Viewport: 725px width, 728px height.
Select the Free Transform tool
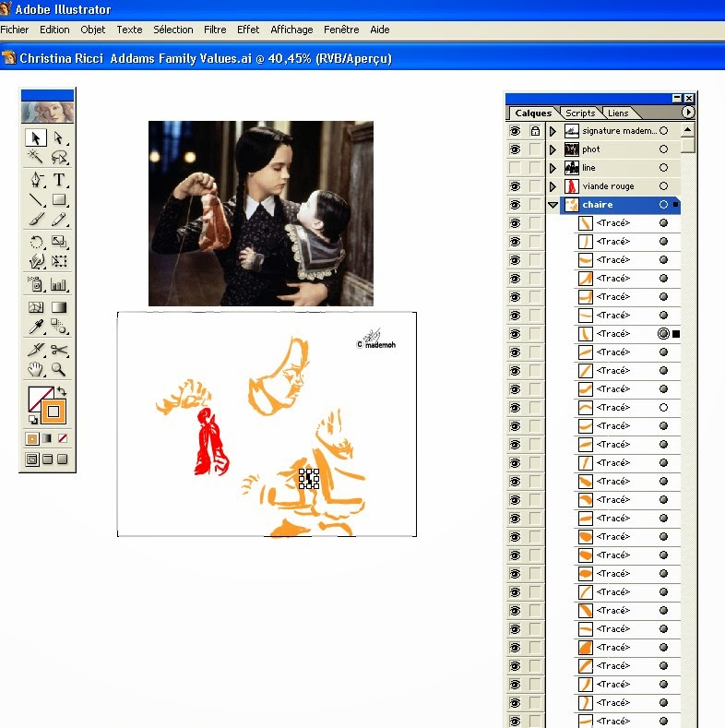[58, 261]
